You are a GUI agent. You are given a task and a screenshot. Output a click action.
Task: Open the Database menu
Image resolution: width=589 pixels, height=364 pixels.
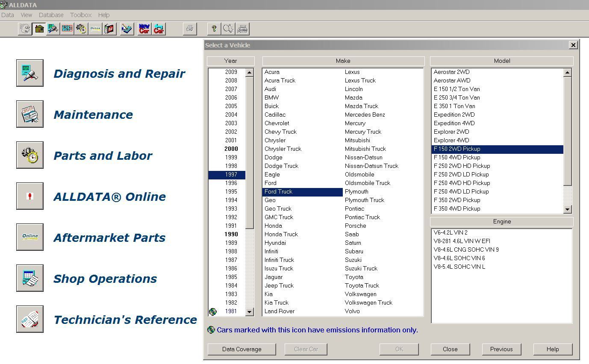coord(51,15)
